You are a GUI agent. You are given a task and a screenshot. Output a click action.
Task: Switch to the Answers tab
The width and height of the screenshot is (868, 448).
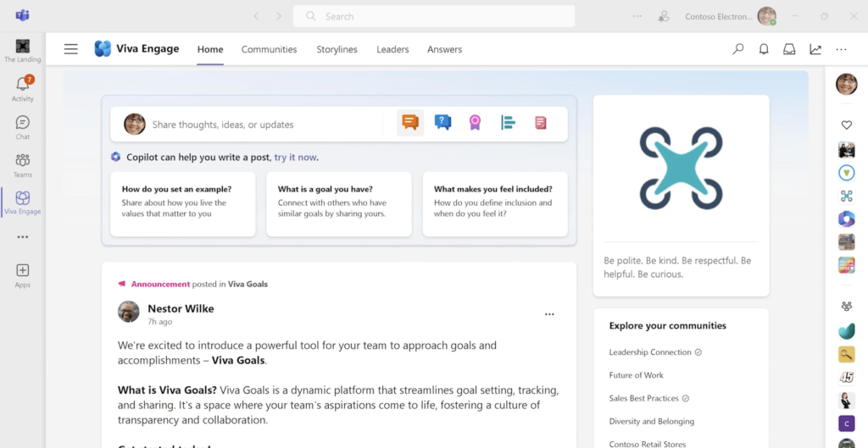point(444,49)
